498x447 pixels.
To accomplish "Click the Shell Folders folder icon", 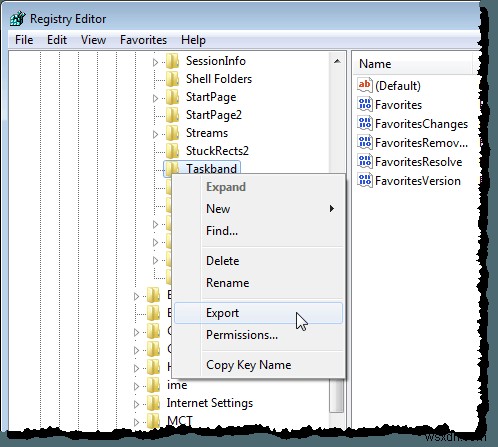I will (x=173, y=79).
